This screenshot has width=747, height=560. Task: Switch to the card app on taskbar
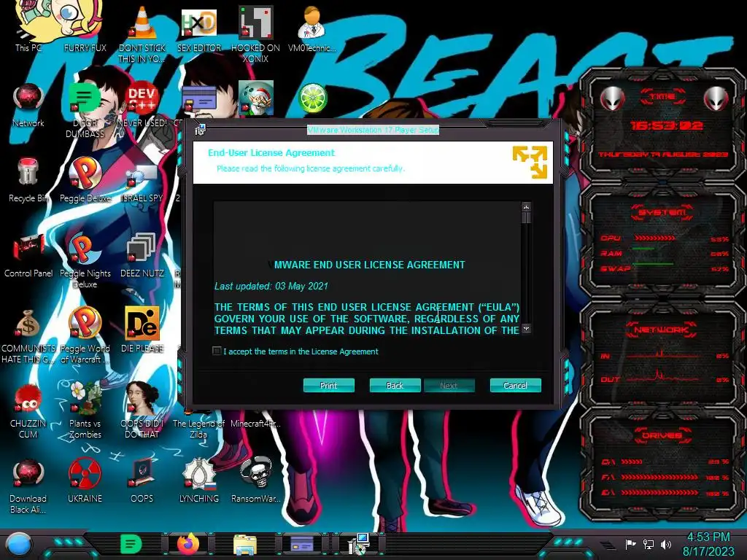tap(302, 544)
